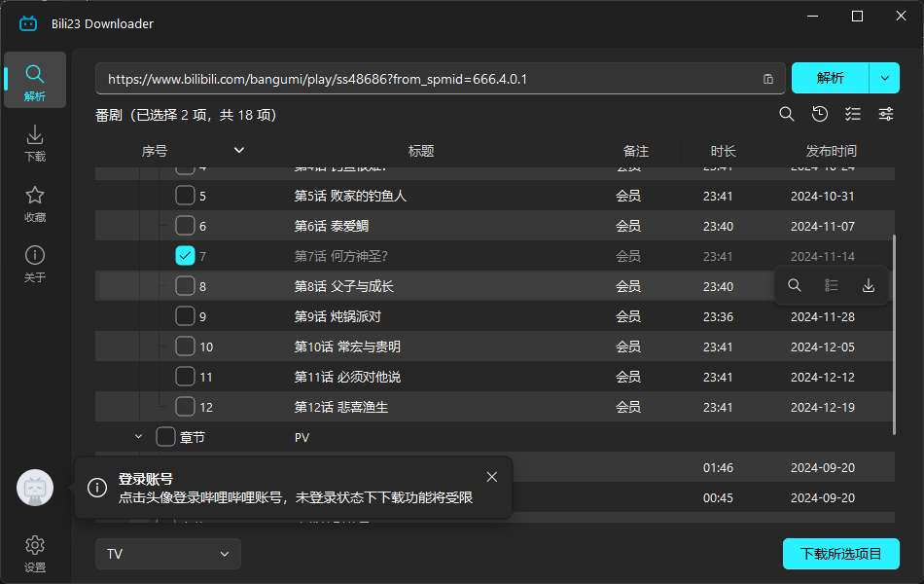Click the download icon on episode 8 row

pyautogui.click(x=869, y=285)
